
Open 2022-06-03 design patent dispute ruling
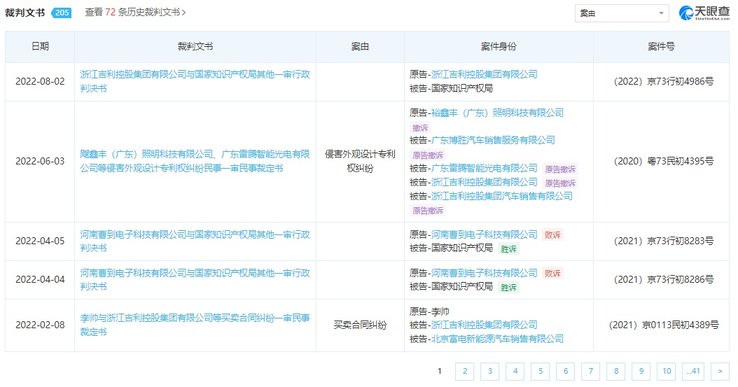[195, 161]
